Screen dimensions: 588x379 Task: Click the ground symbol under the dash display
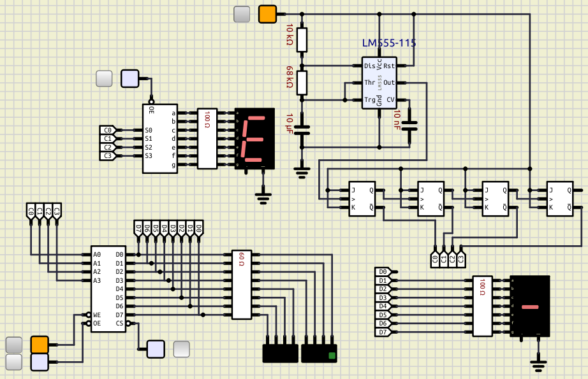pyautogui.click(x=538, y=365)
